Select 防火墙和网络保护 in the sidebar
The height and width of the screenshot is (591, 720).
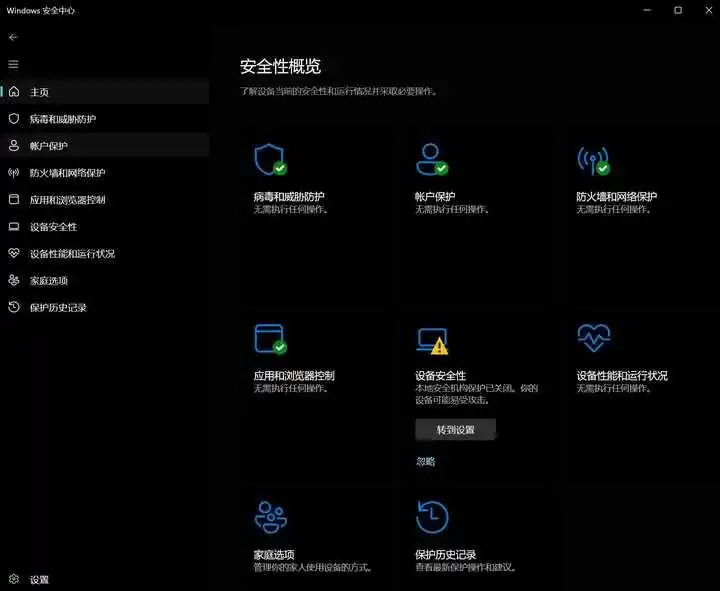click(x=105, y=173)
